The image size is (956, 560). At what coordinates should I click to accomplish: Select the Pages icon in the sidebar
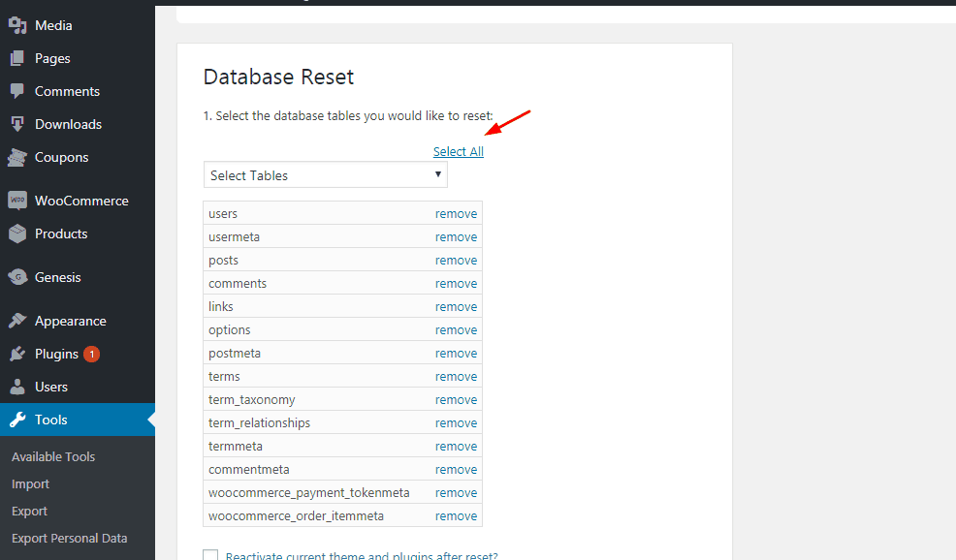(17, 58)
